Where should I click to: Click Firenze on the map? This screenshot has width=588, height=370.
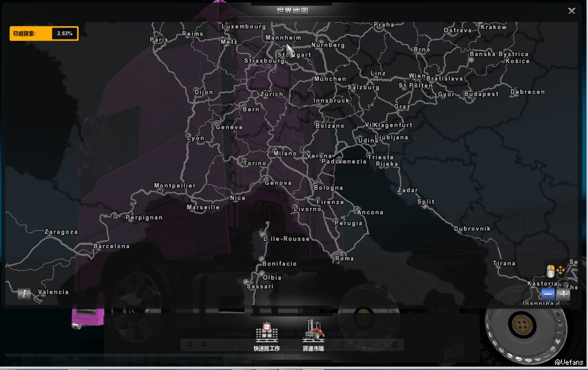(x=330, y=202)
